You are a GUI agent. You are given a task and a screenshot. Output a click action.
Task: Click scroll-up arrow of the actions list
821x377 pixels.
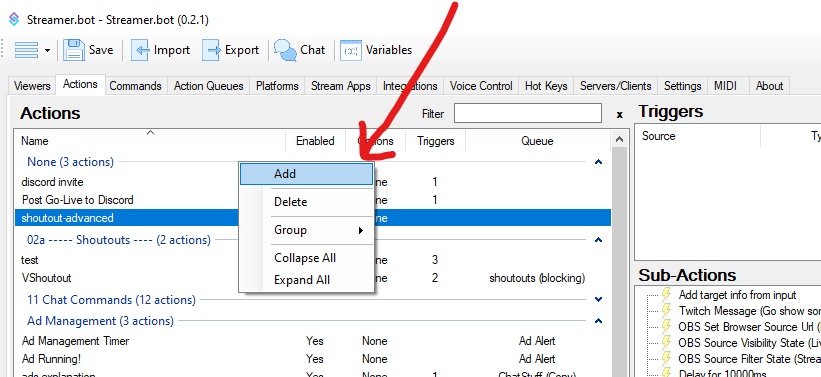[x=619, y=139]
